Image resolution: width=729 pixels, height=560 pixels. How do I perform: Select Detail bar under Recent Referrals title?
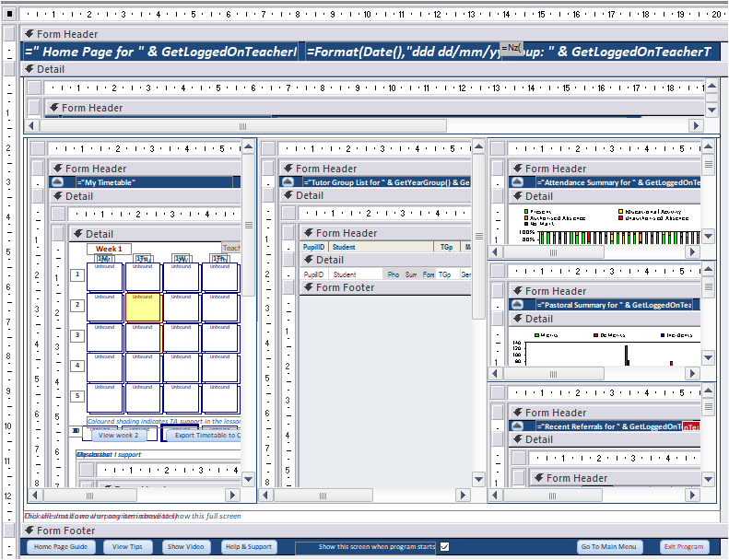[x=605, y=439]
